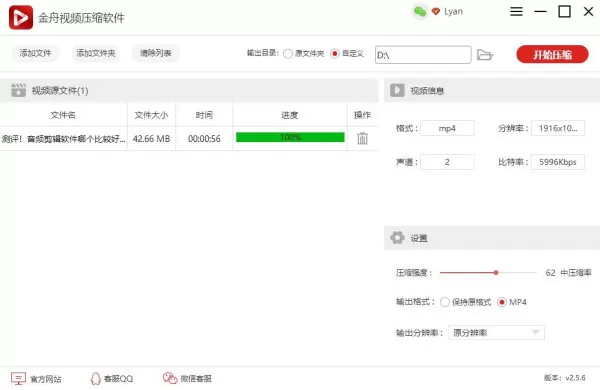Click the 视频信息 play icon
This screenshot has height=390, width=600.
[397, 90]
